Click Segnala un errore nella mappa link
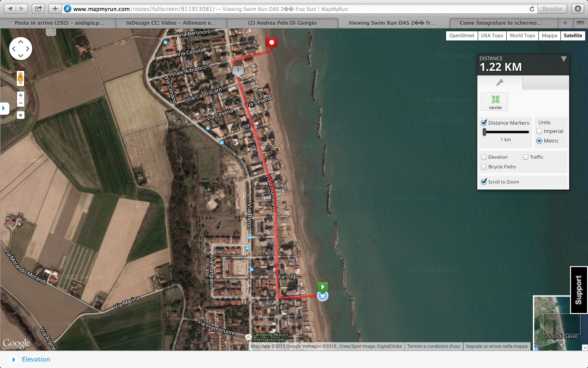588x368 pixels. click(x=496, y=346)
